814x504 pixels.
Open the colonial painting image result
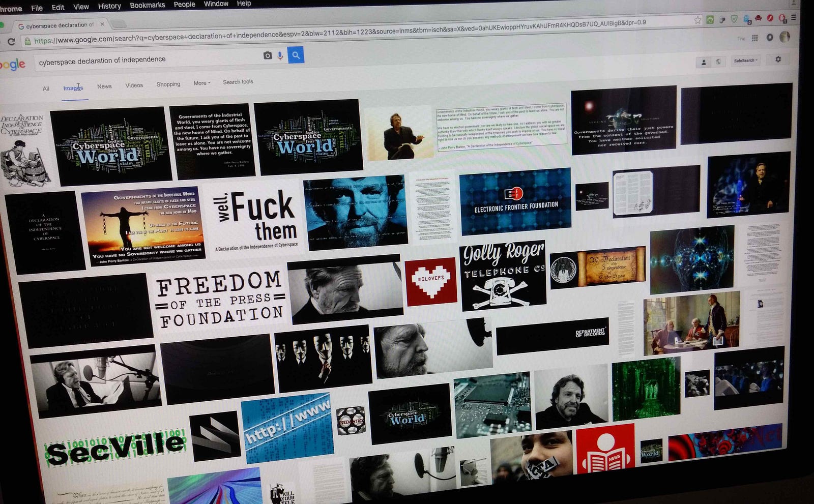click(x=691, y=323)
